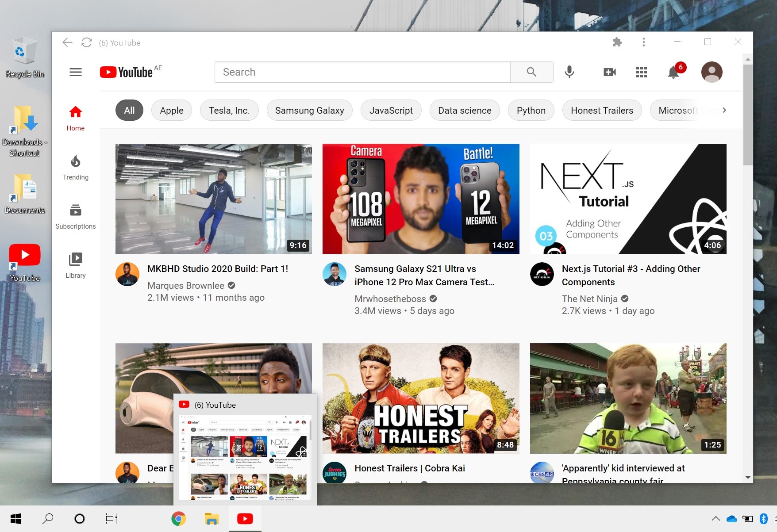Select the Samsung Galaxy filter chip
This screenshot has height=532, width=777.
(x=309, y=111)
